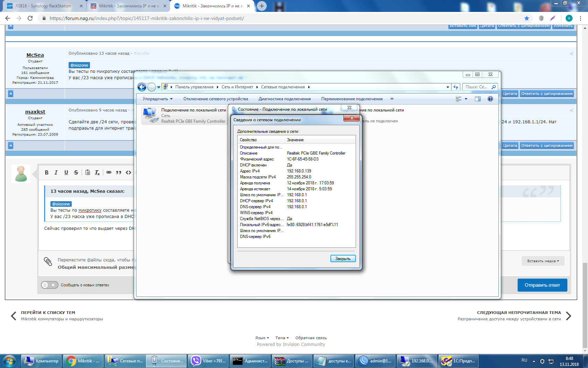
Task: Show the preview pane in Explorer
Action: [478, 99]
